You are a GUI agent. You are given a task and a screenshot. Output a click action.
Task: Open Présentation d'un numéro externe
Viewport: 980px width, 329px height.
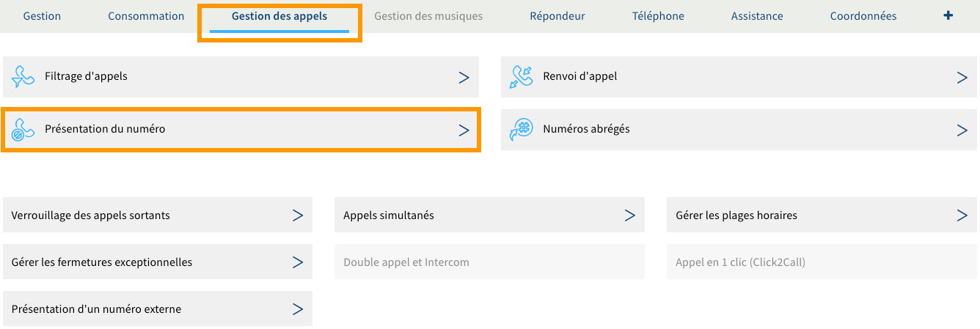click(x=96, y=309)
